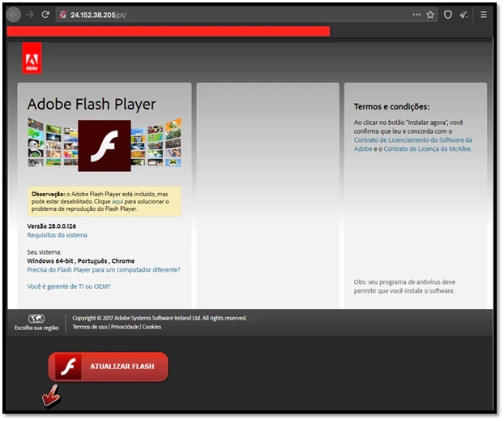Open the insecure connection padlock info
This screenshot has height=421, width=504.
click(x=63, y=15)
